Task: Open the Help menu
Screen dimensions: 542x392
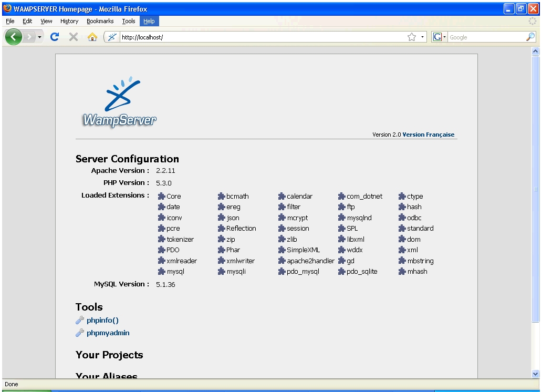Action: [149, 21]
